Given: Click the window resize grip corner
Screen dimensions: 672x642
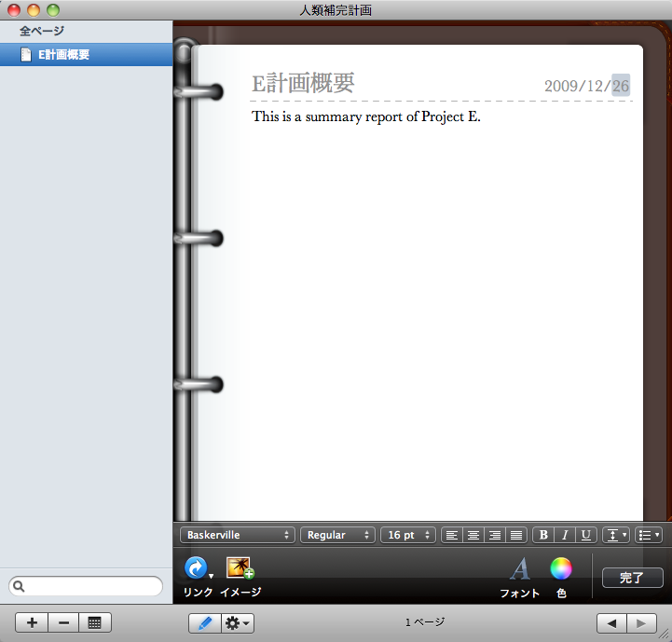Looking at the screenshot, I should [x=665, y=635].
